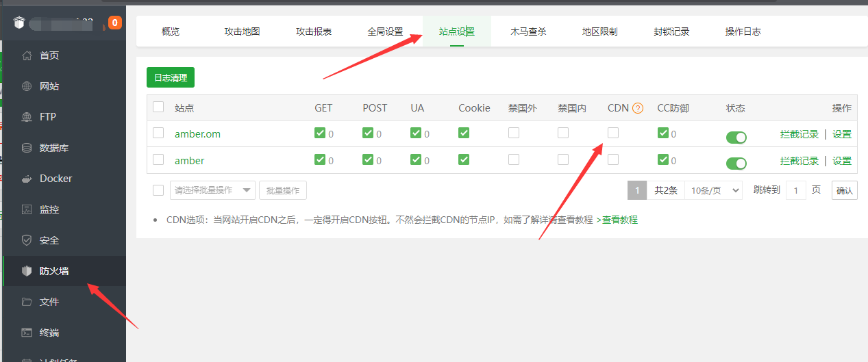Select the row checkbox for the amber site
The height and width of the screenshot is (362, 868).
[x=158, y=159]
